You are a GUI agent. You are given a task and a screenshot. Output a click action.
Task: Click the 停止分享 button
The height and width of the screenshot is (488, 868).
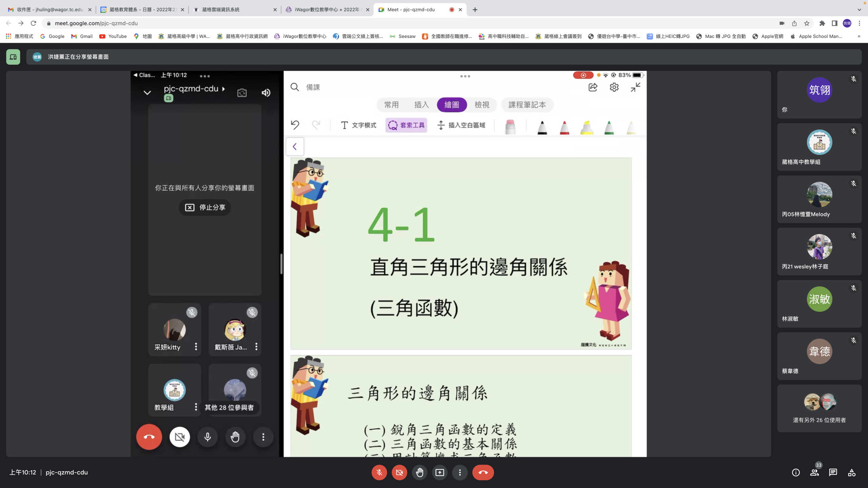(x=205, y=207)
